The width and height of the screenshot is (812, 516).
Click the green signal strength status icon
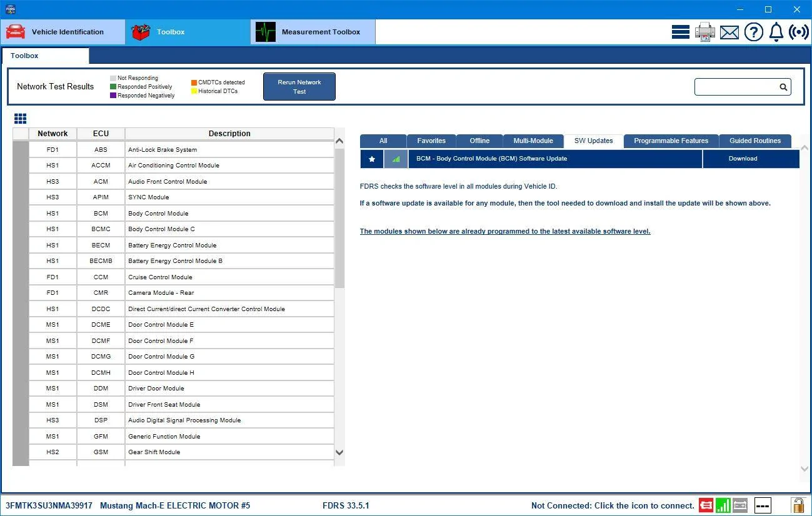click(723, 505)
